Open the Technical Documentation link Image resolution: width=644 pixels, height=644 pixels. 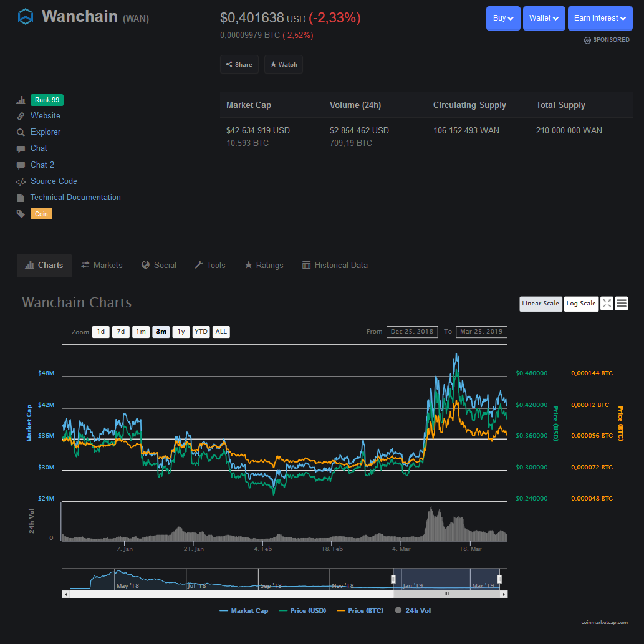click(75, 198)
